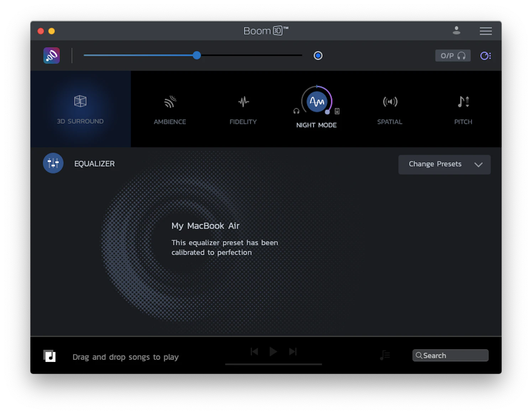Screen dimensions: 532x414
Task: Open the user account profile icon
Action: [x=456, y=31]
